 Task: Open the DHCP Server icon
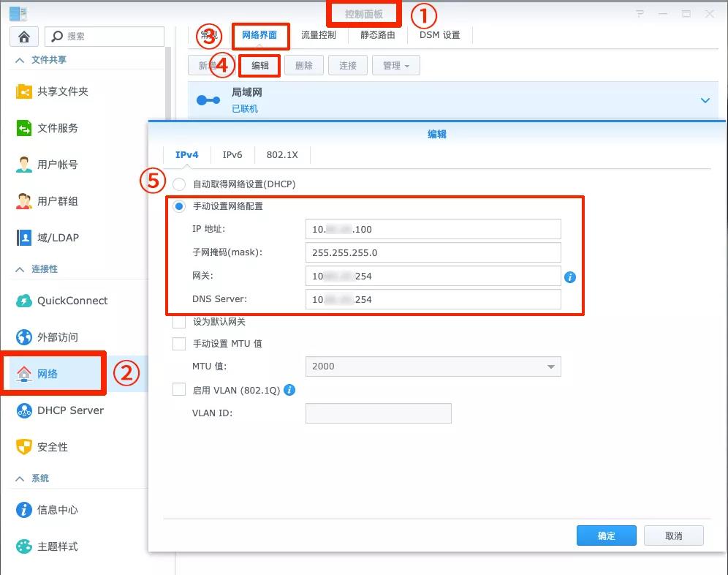click(x=23, y=410)
